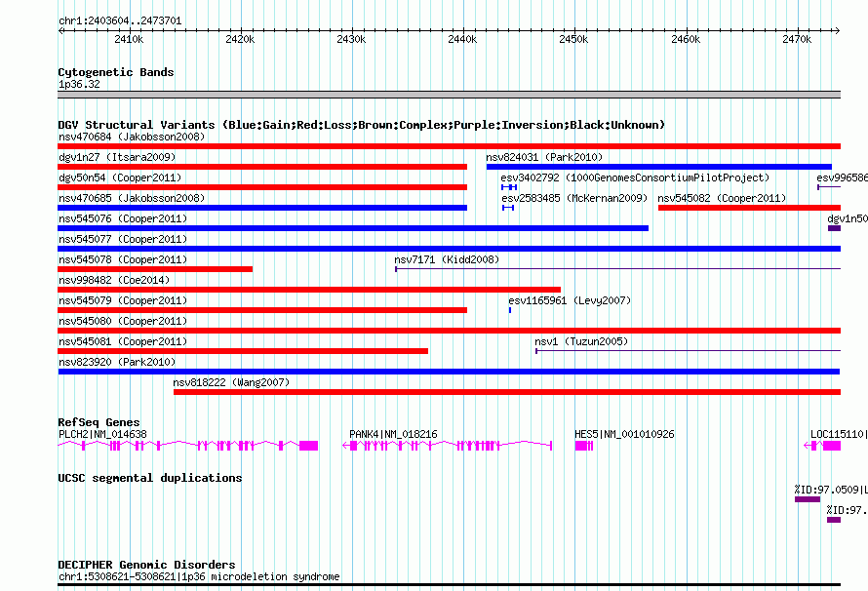
Task: Select the nsv545080 (Cooper2011) red bar
Action: click(x=449, y=331)
